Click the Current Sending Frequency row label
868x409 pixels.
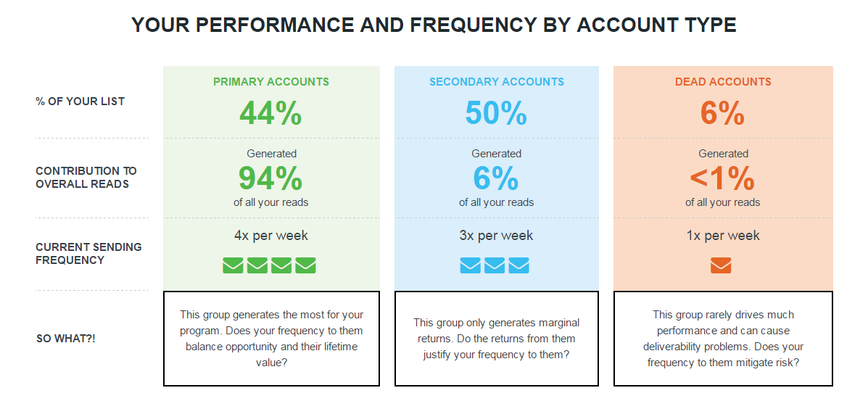[x=88, y=253]
